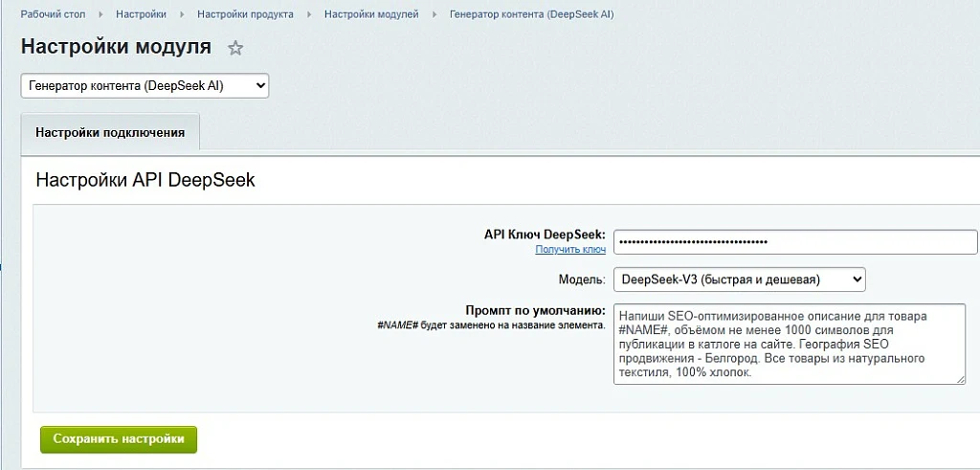Click breadcrumb arrow after Настройки модулей
Screen dimensions: 980x470
click(x=434, y=14)
